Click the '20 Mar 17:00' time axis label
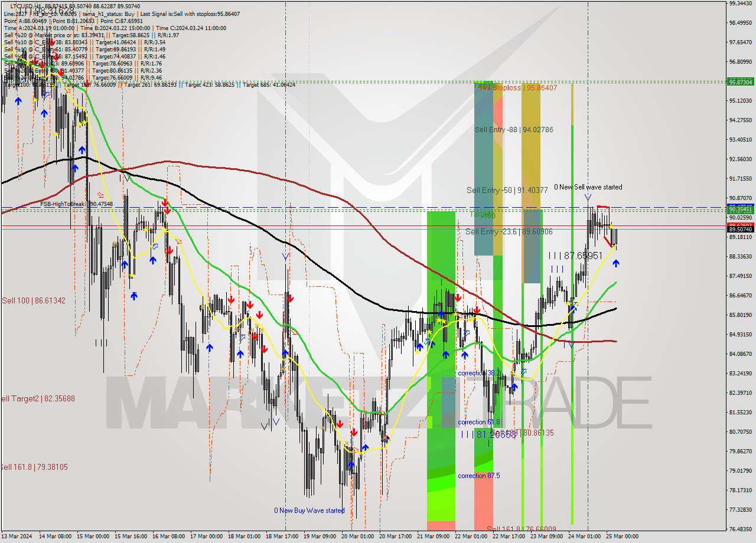Screen dimensions: 756x543 click(395, 537)
